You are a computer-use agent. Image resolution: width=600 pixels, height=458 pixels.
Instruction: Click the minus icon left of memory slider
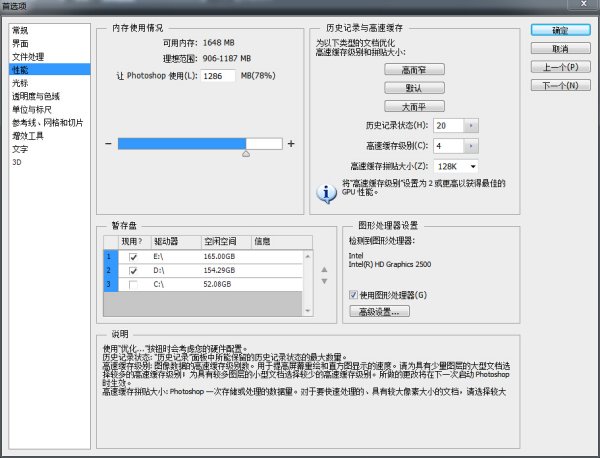[108, 144]
